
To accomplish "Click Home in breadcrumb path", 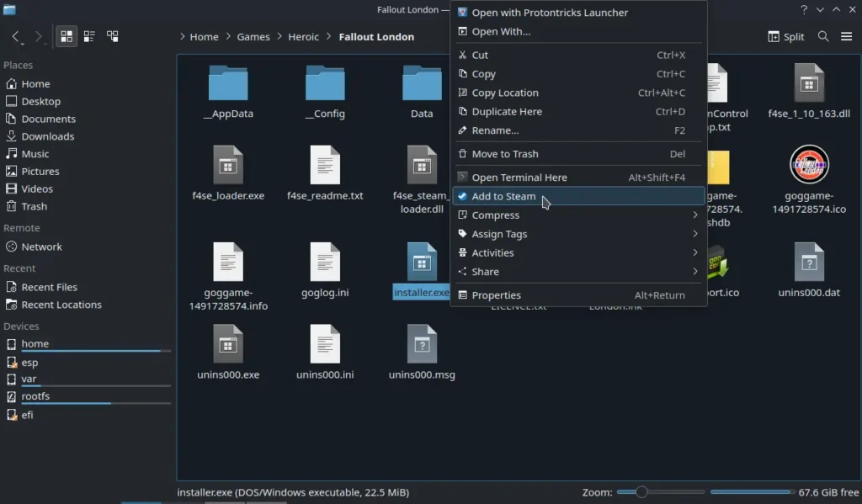I will [x=204, y=36].
